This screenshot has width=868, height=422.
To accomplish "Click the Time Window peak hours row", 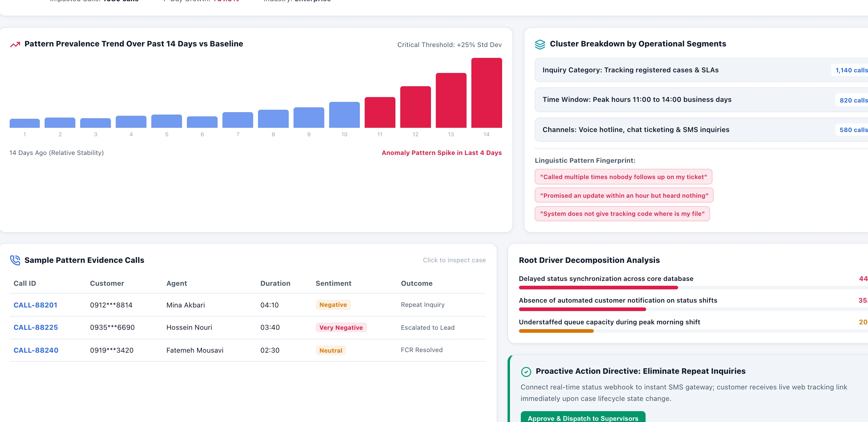I will 701,100.
